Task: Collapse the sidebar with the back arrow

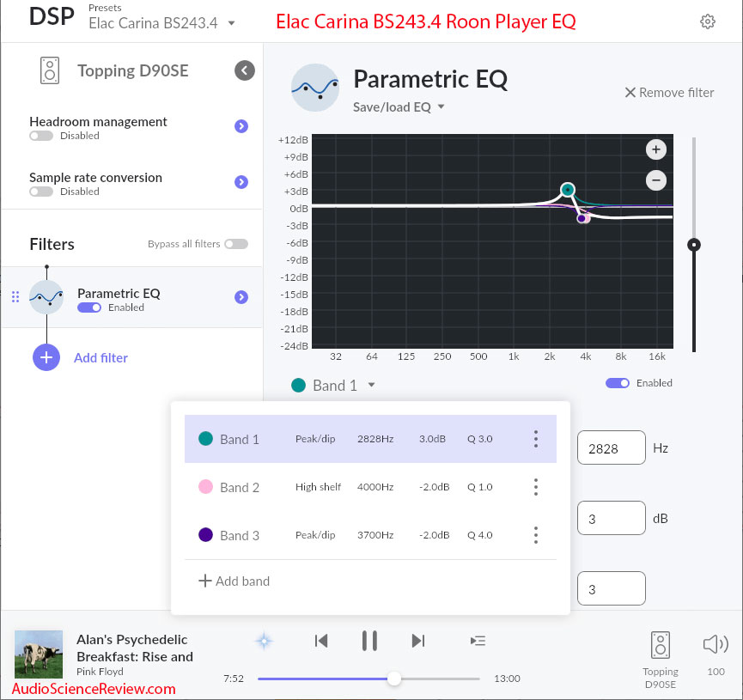Action: coord(245,70)
